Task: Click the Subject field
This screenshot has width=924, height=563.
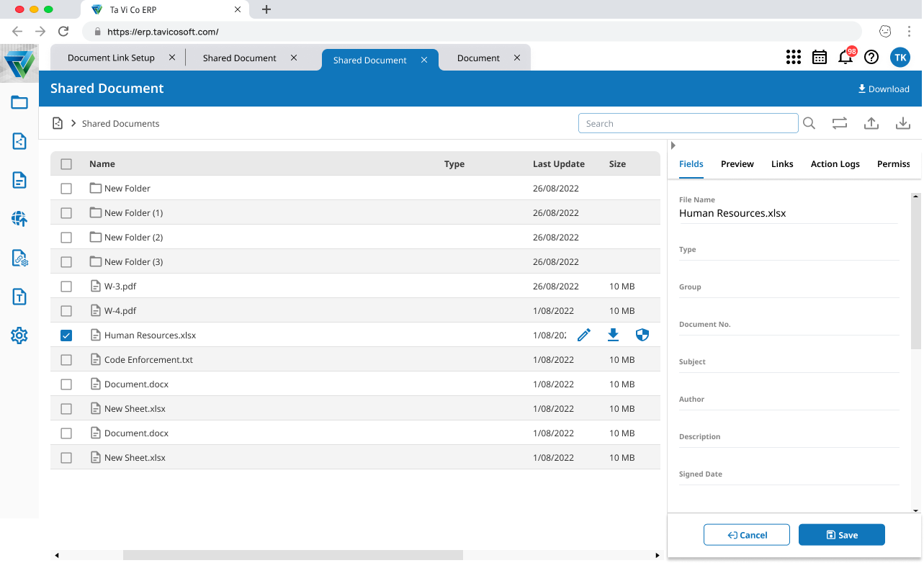Action: (x=789, y=366)
